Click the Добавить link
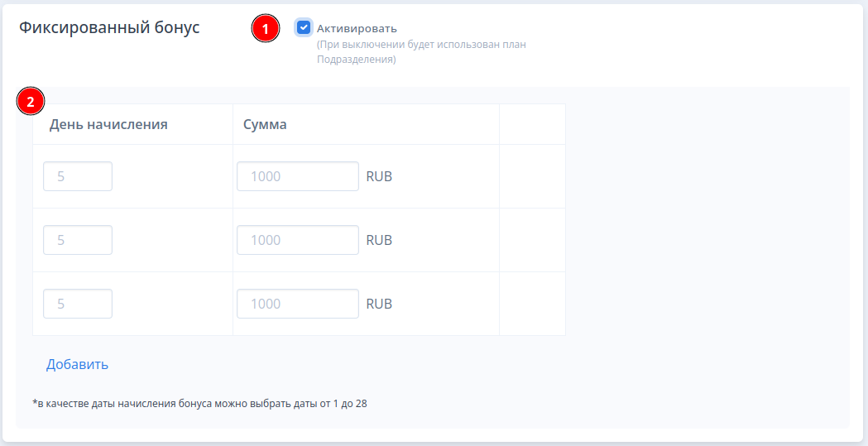868x446 pixels. point(77,364)
